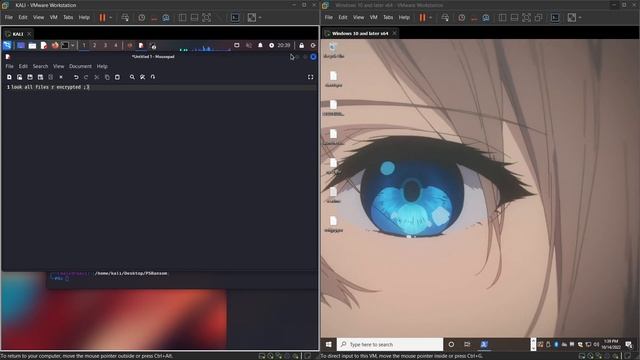Open Tabs menu of KALI VMware window

pyautogui.click(x=68, y=18)
